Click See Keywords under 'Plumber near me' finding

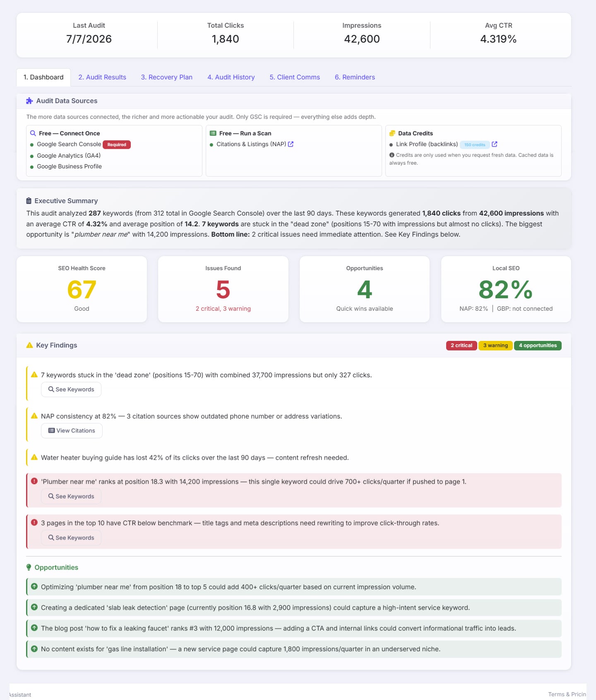[x=71, y=496]
